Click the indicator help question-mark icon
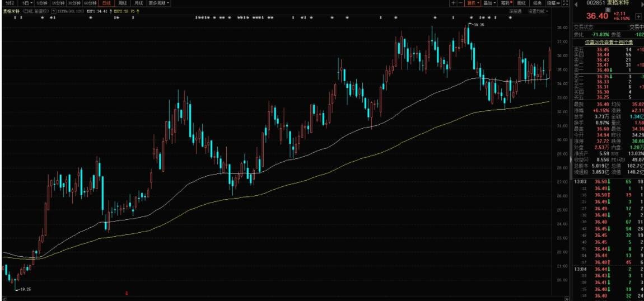The height and width of the screenshot is (301, 644). click(54, 11)
